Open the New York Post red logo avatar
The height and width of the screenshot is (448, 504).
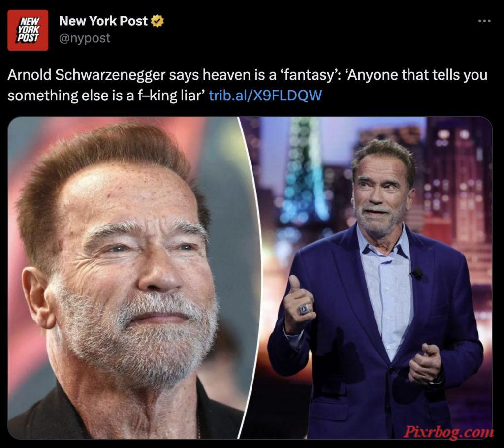click(28, 30)
